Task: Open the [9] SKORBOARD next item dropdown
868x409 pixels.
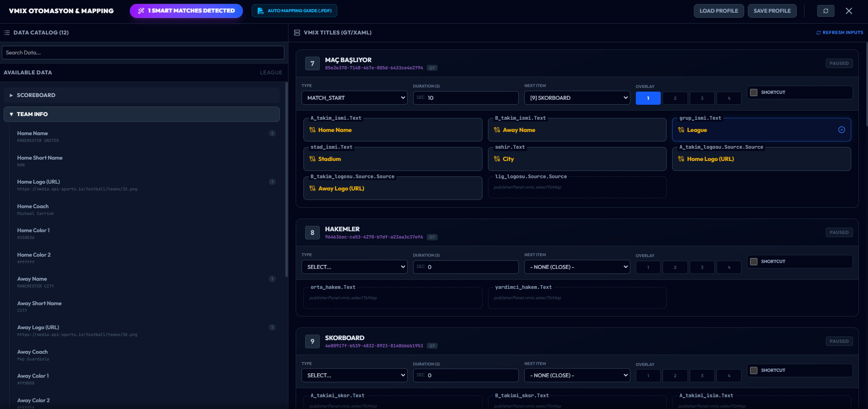Action: pos(577,98)
